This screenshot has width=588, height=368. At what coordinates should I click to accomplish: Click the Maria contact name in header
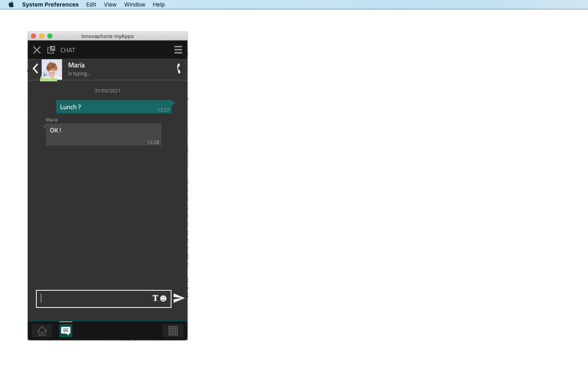(76, 65)
